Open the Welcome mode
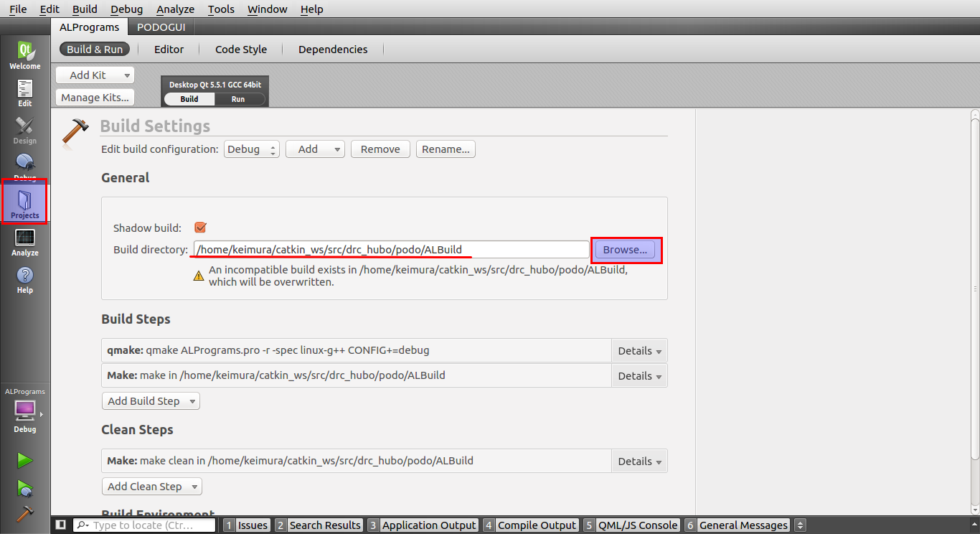Image resolution: width=980 pixels, height=534 pixels. pyautogui.click(x=24, y=55)
